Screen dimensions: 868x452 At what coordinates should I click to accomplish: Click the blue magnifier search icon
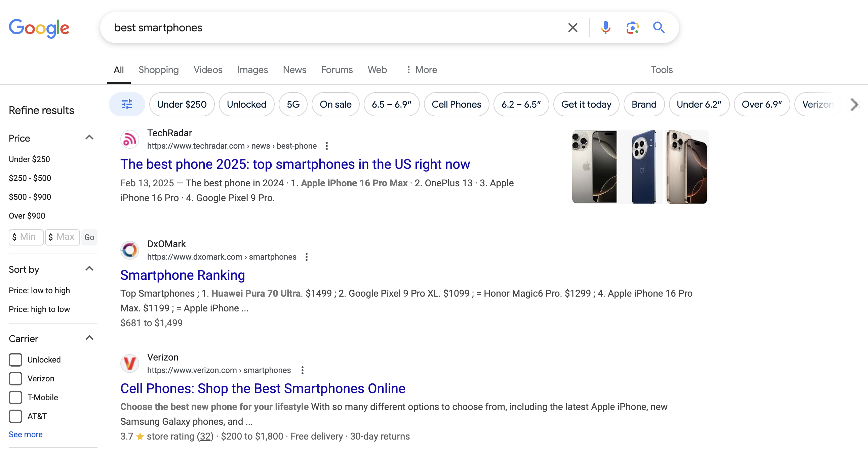point(659,28)
